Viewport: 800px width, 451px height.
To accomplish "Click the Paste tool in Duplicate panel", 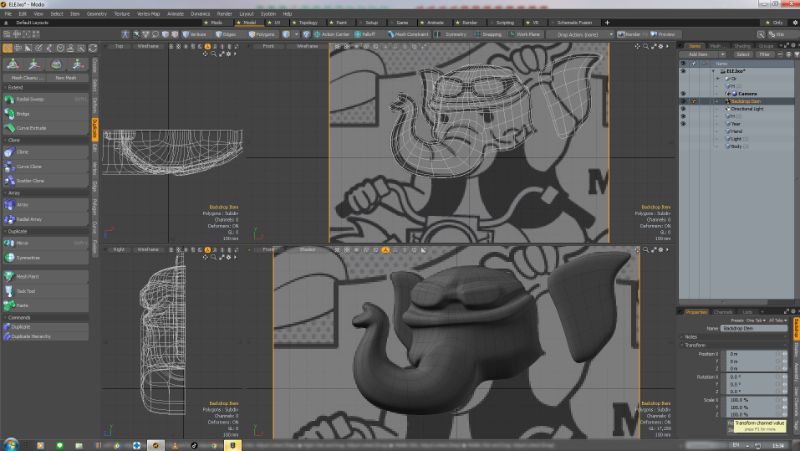I will point(45,305).
